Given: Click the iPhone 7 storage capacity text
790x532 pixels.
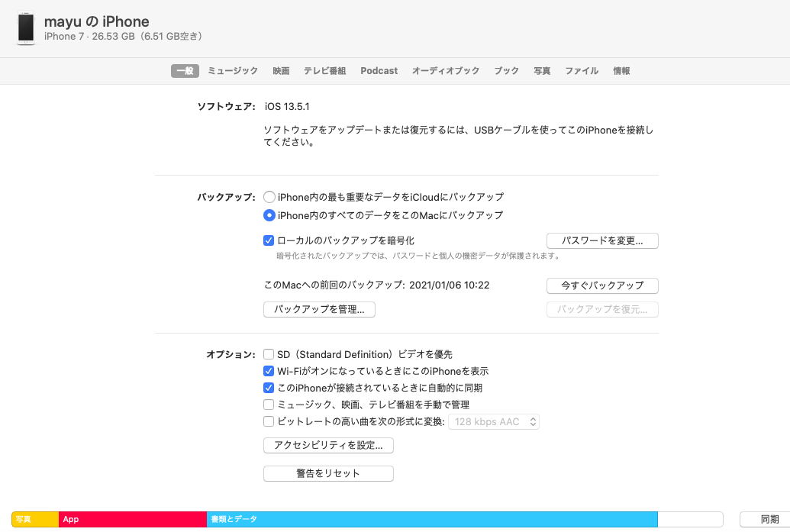Looking at the screenshot, I should point(124,37).
